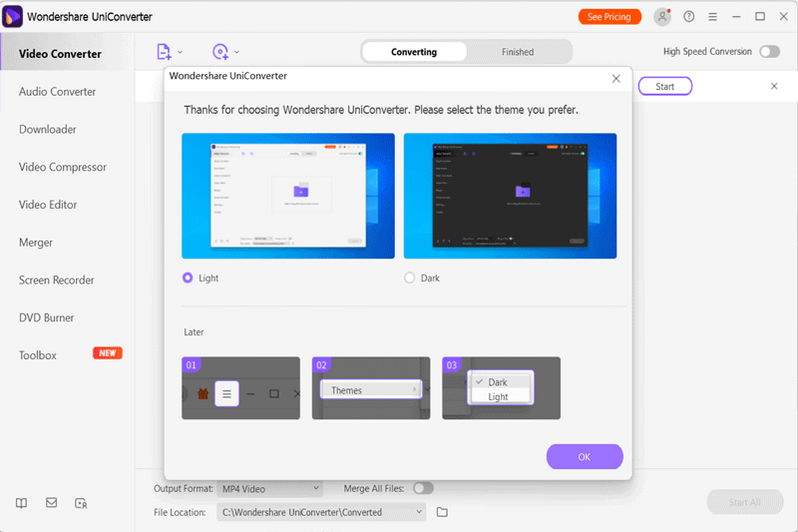Open the bottom-left image and user icon
Viewport: 798px width, 532px height.
click(82, 503)
